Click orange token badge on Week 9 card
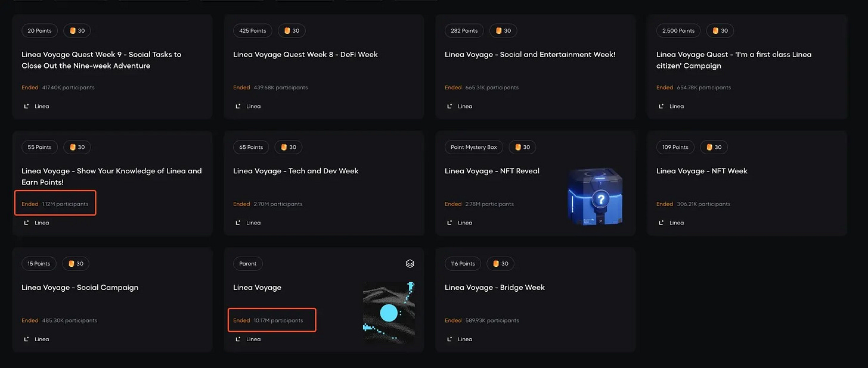 click(77, 30)
